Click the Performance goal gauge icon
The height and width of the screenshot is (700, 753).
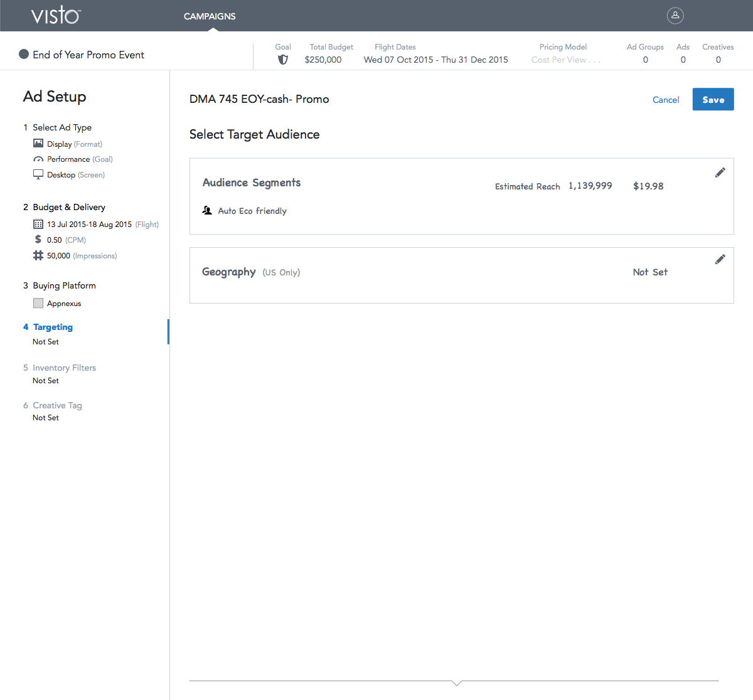coord(38,159)
